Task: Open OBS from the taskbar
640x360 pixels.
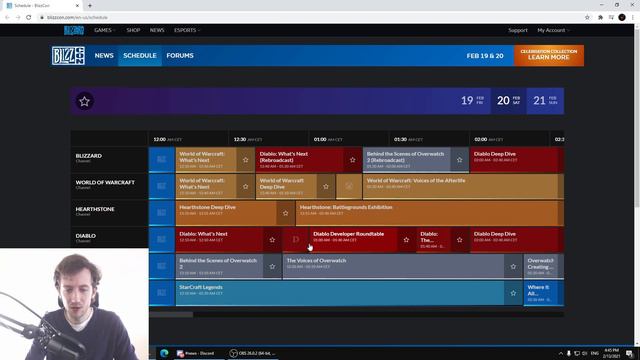Action: pos(253,353)
